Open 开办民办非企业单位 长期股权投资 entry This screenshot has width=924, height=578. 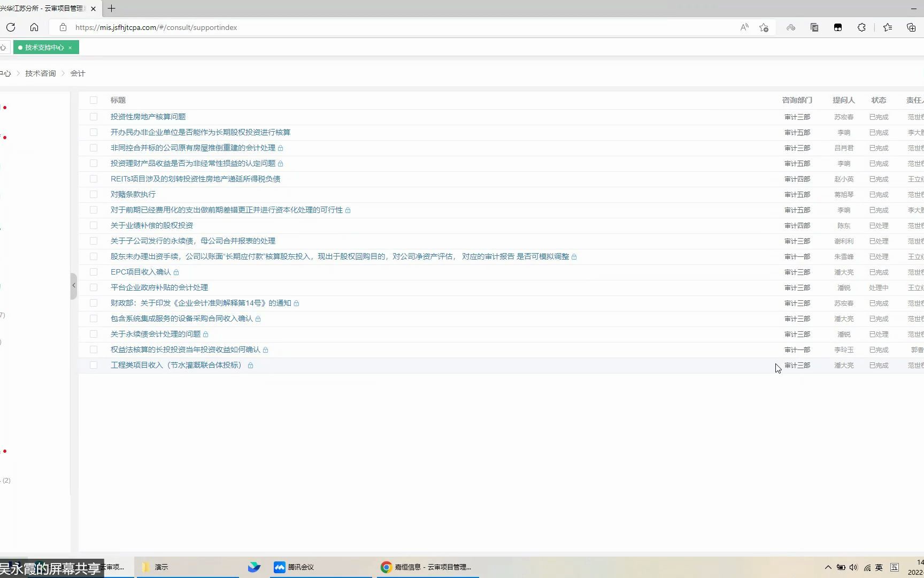tap(201, 132)
